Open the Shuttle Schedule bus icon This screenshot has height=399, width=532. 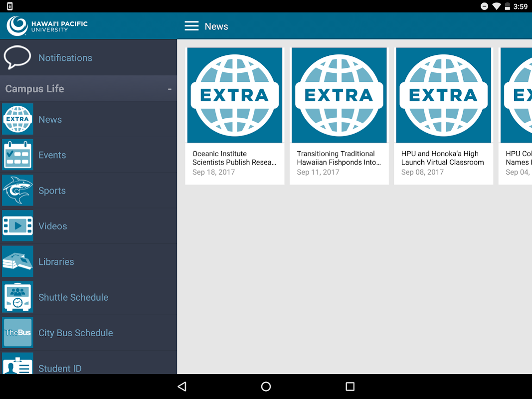click(17, 297)
